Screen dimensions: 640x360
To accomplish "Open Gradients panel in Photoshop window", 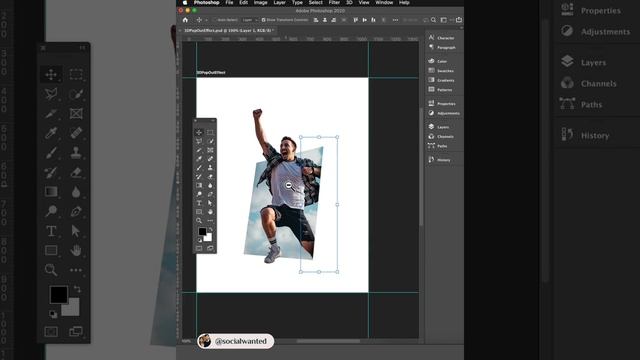I will [442, 80].
